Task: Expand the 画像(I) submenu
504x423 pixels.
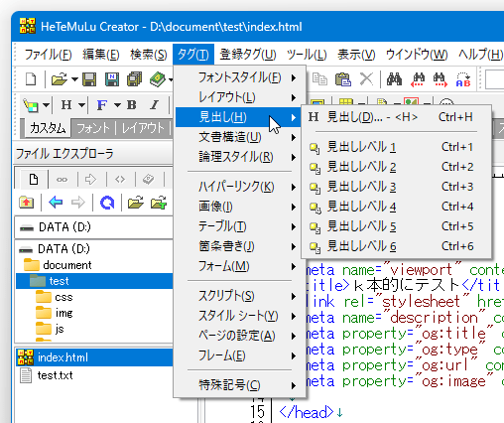Action: (x=239, y=207)
